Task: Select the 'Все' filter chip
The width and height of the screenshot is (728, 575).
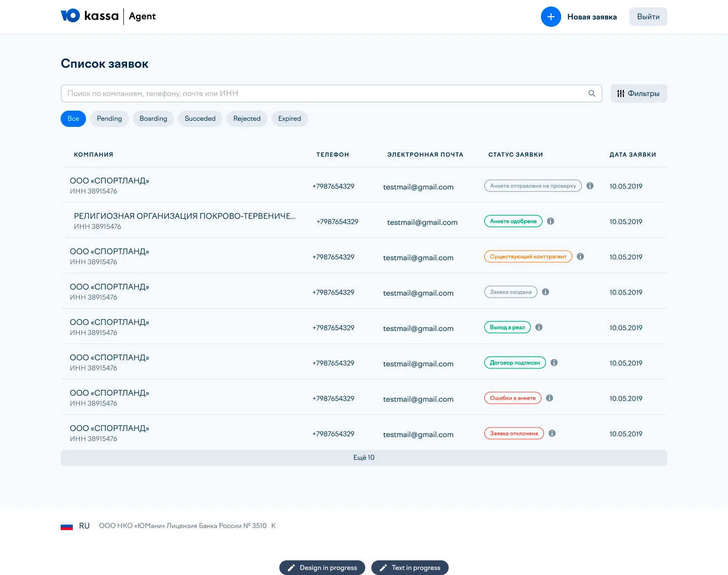Action: 73,119
